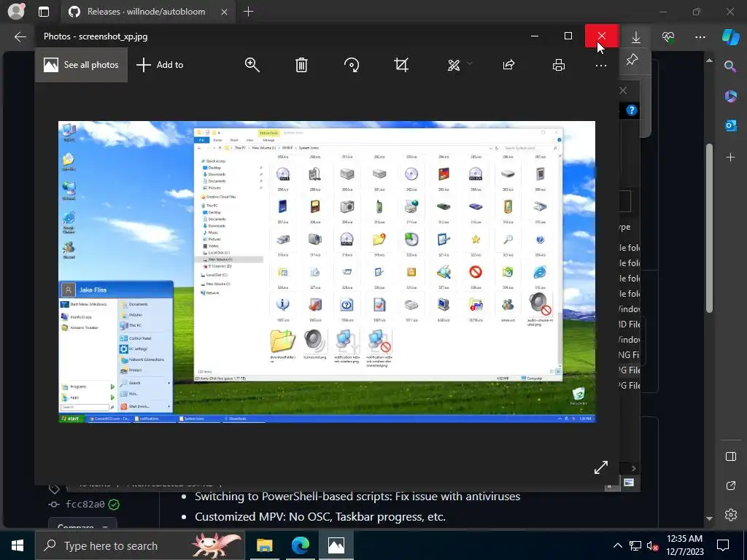Click Photos app taskbar icon

point(336,545)
